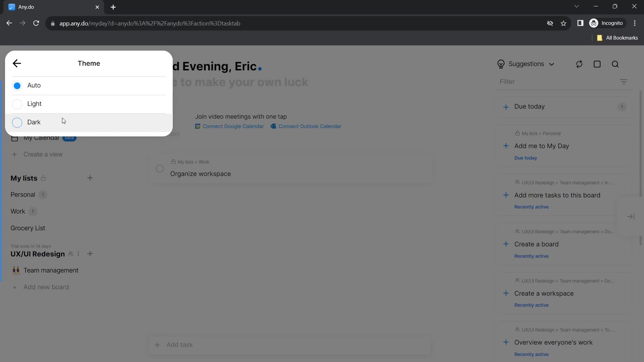Expand the Team management board
Image resolution: width=644 pixels, height=362 pixels.
[51, 270]
